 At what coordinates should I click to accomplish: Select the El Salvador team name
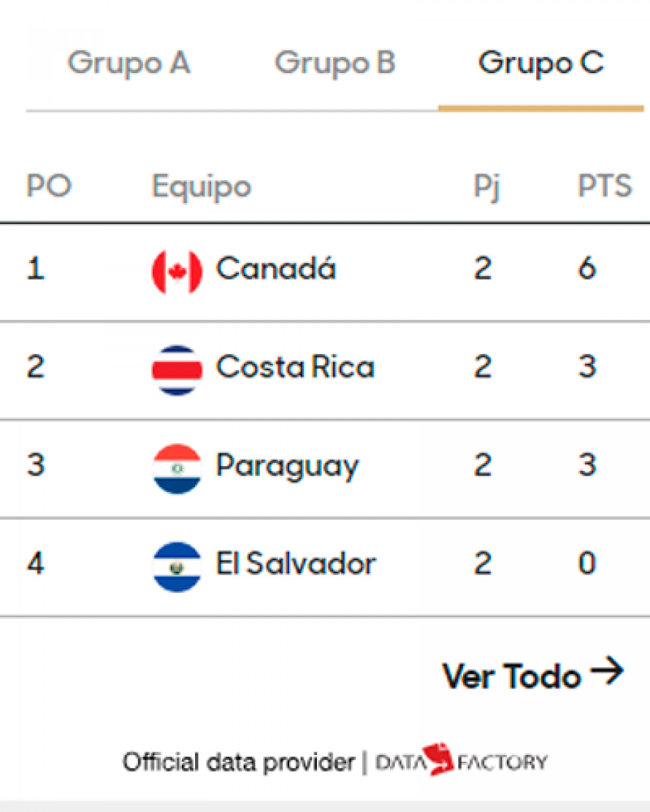coord(296,564)
